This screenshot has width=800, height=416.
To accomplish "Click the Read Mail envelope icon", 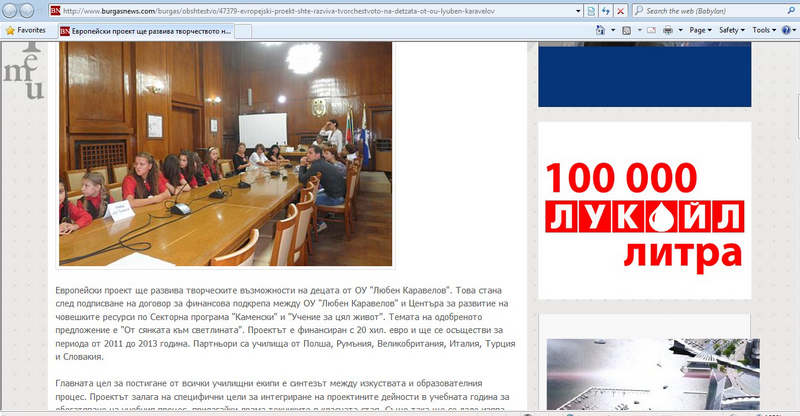I will [x=652, y=30].
